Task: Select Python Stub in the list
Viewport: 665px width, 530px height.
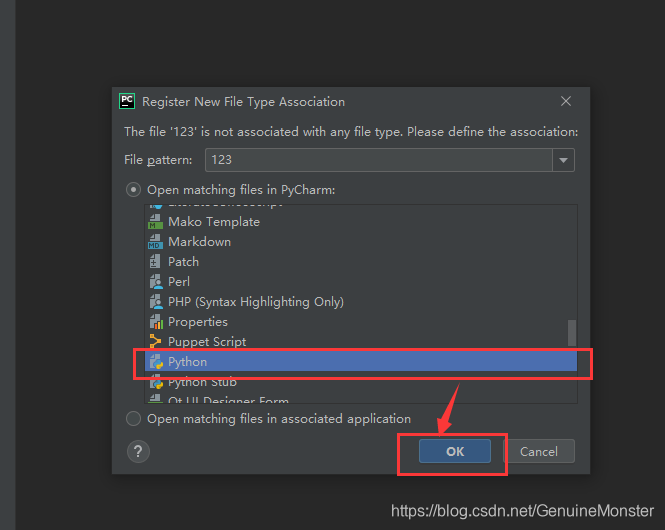Action: click(360, 382)
